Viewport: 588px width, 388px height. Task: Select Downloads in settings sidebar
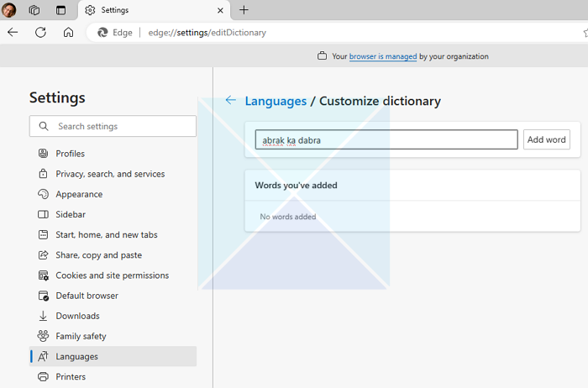[77, 316]
